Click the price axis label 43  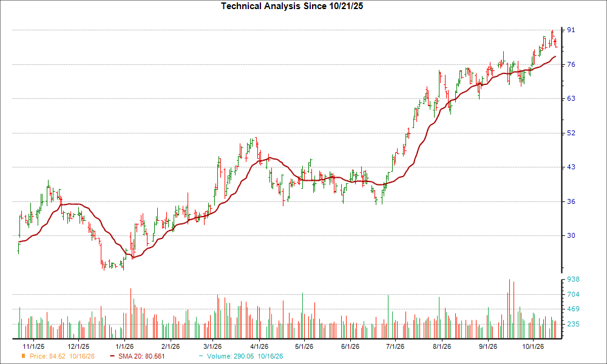571,167
